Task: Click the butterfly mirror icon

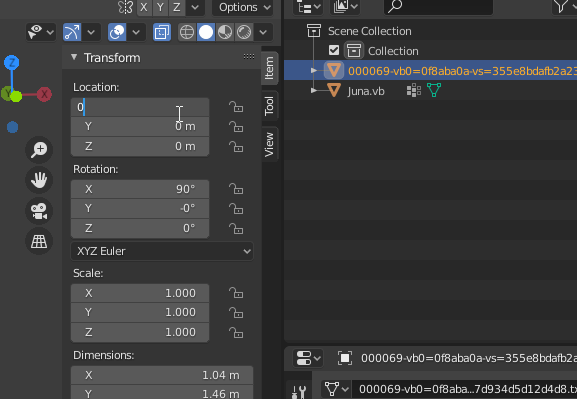Action: pyautogui.click(x=125, y=7)
